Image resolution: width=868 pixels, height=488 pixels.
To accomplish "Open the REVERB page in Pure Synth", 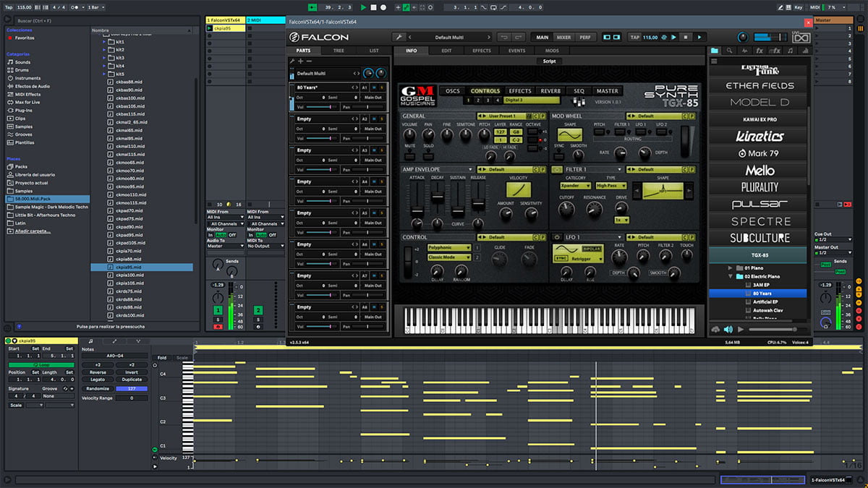I will click(x=550, y=91).
